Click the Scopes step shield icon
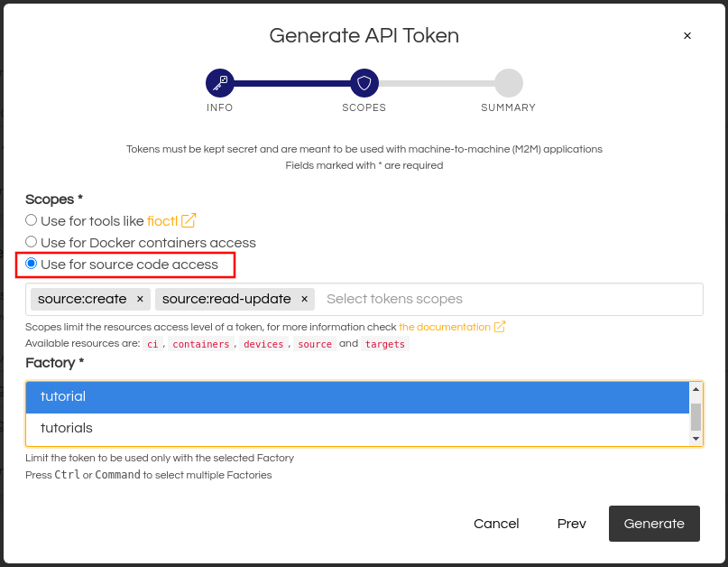Screen dimensions: 728x567 364,83
